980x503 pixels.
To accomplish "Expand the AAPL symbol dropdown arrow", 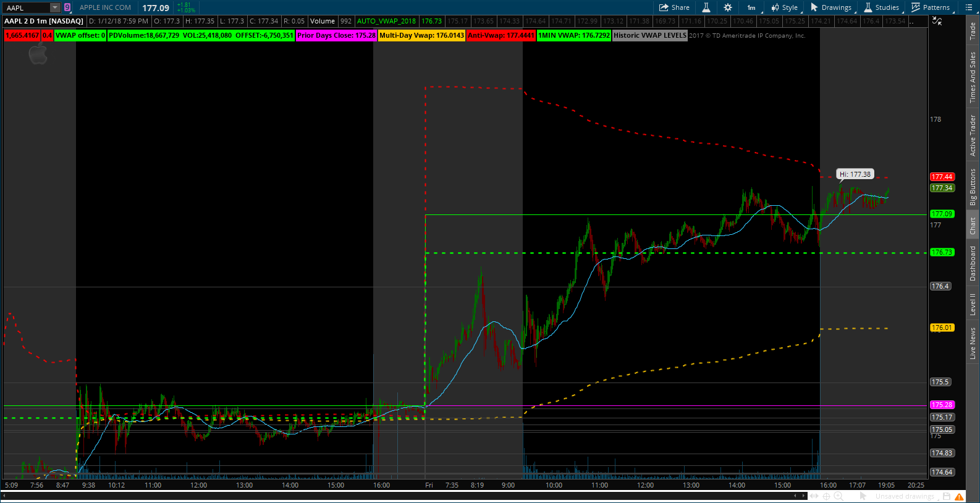I will point(55,7).
